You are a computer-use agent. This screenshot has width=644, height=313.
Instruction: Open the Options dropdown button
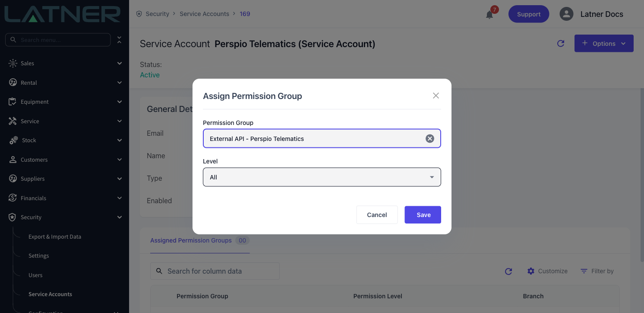coord(604,43)
